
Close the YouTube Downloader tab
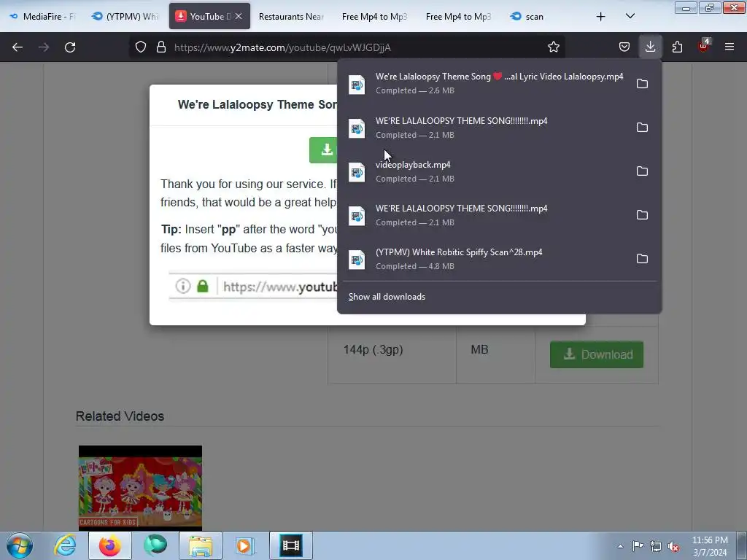[x=239, y=16]
